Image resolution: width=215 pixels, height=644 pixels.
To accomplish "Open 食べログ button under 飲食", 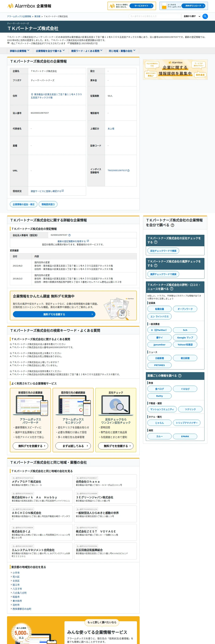I will (159, 389).
